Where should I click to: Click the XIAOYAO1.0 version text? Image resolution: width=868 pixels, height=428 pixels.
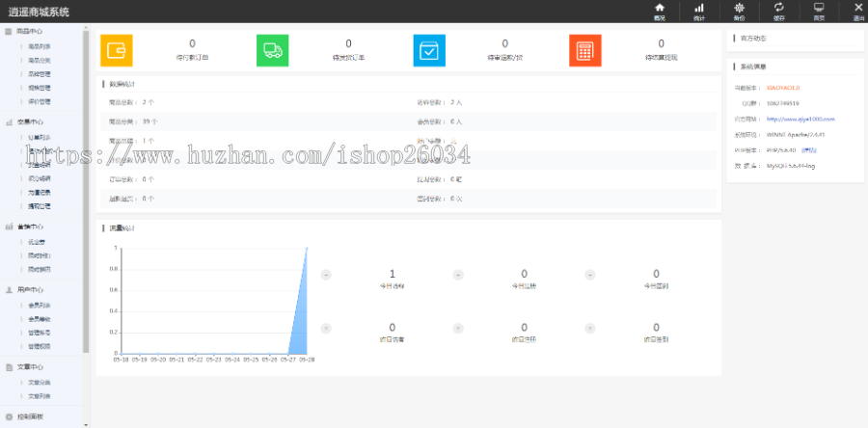[783, 88]
